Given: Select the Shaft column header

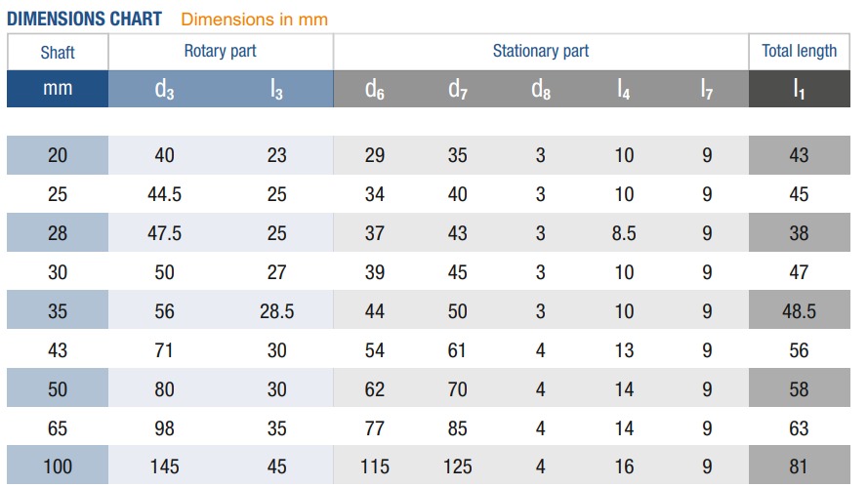Looking at the screenshot, I should coord(58,53).
